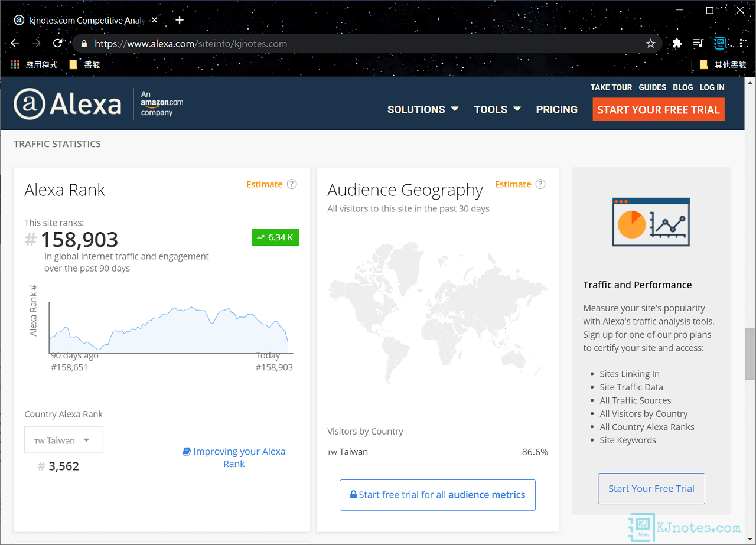Click the 'Today' chart label
Viewport: 756px width, 545px height.
point(268,355)
